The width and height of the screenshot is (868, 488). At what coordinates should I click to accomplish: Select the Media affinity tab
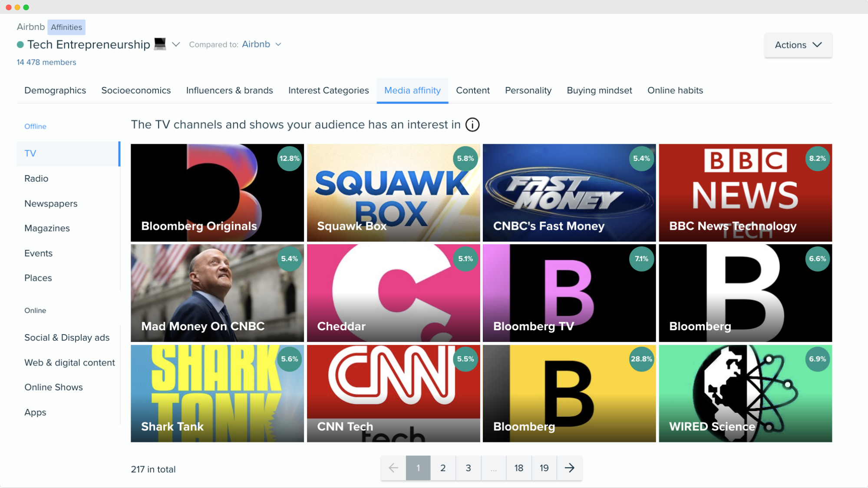tap(412, 91)
